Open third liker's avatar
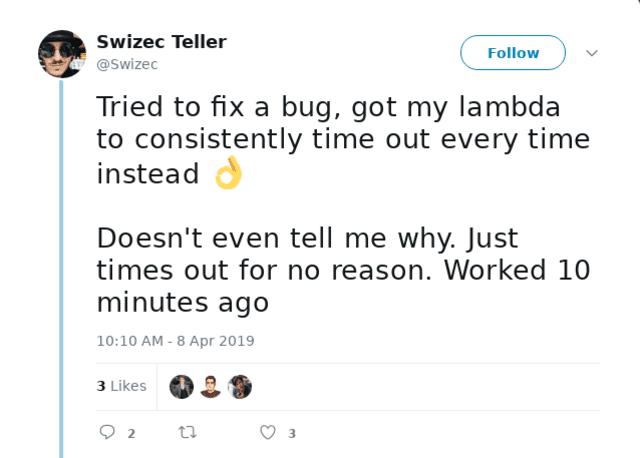 240,387
